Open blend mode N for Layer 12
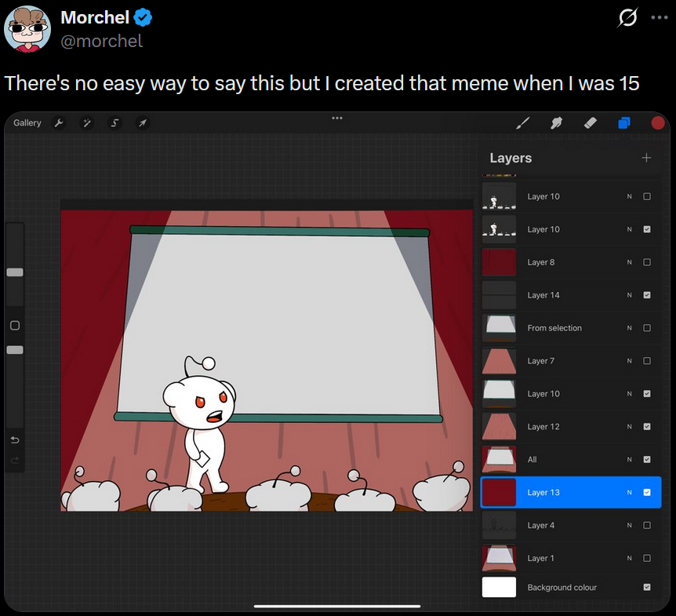The width and height of the screenshot is (676, 616). [x=629, y=427]
